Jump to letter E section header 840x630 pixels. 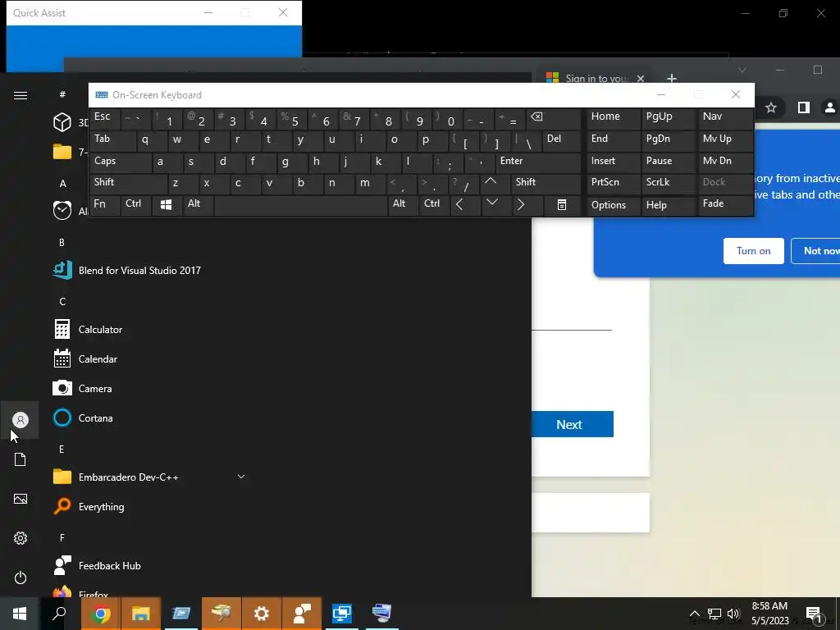[x=62, y=449]
